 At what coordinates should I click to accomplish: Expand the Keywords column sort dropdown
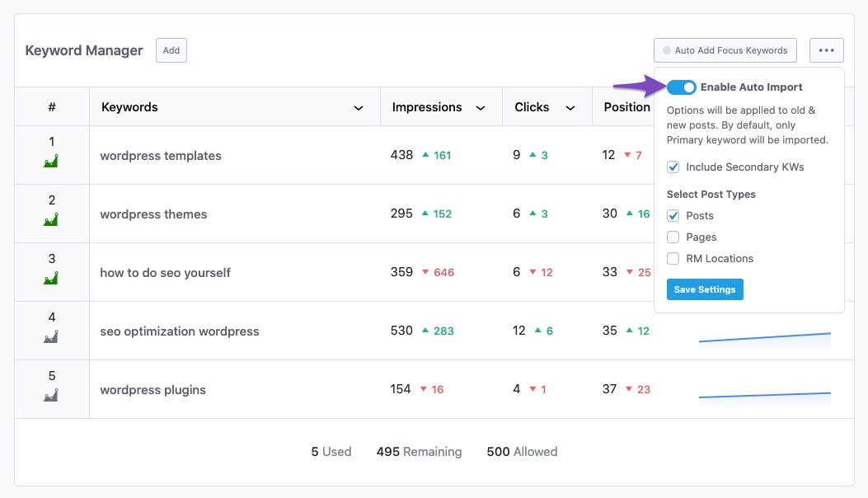[359, 108]
